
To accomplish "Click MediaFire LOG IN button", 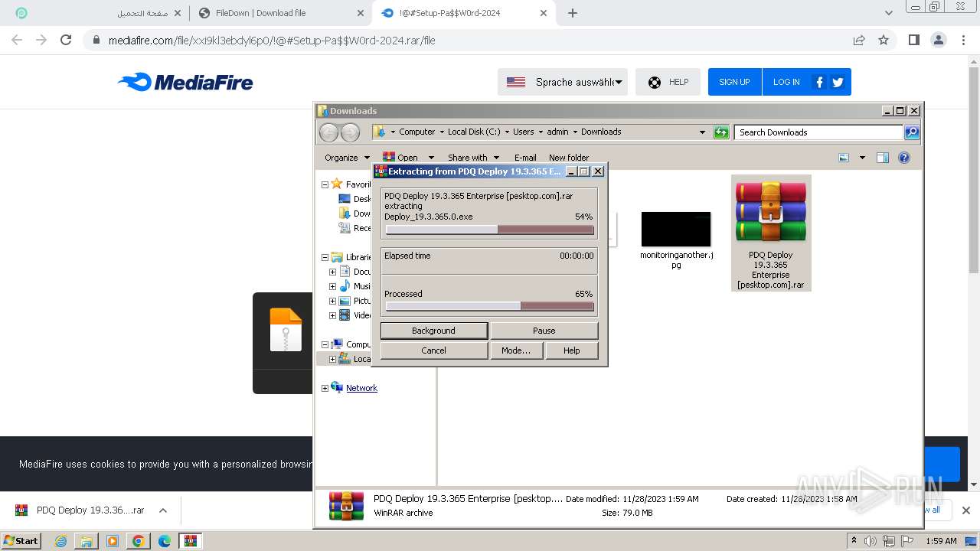I will tap(786, 82).
